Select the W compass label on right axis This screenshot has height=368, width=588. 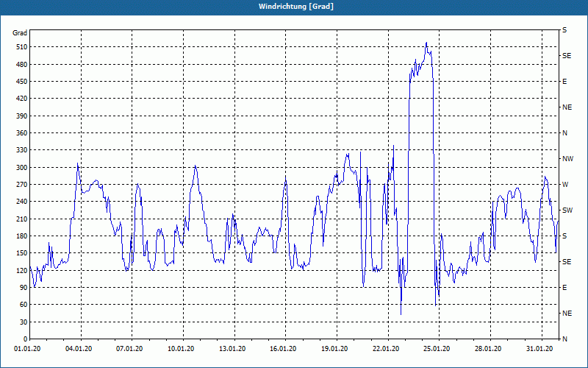(565, 185)
